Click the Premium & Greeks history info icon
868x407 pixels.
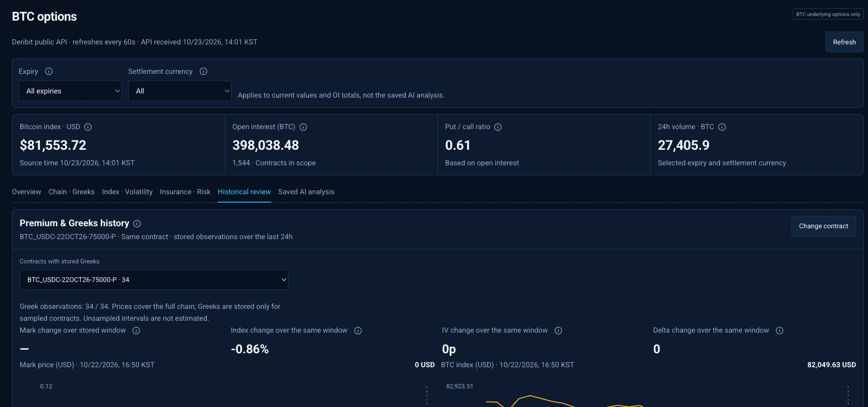click(x=137, y=224)
